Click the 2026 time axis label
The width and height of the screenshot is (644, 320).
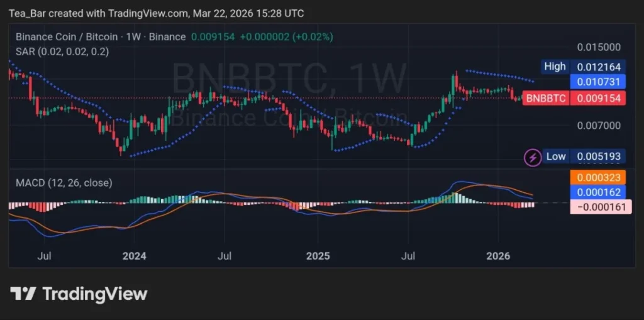[498, 257]
